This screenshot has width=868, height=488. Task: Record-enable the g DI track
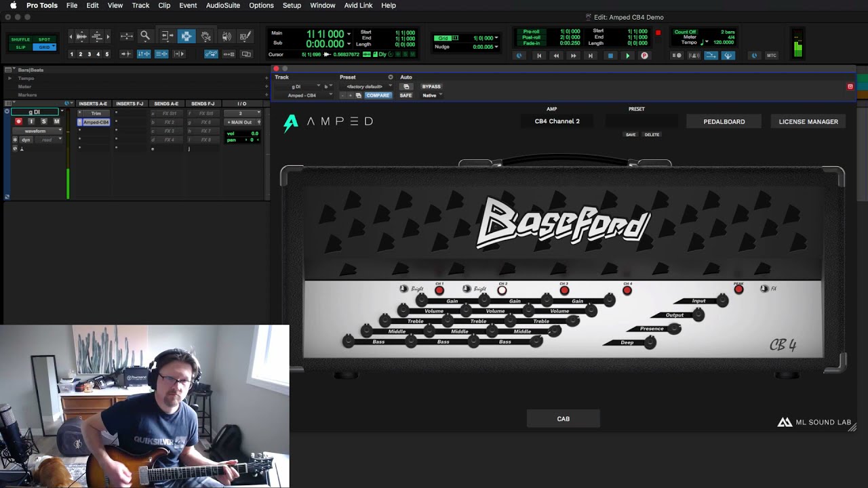click(x=18, y=121)
